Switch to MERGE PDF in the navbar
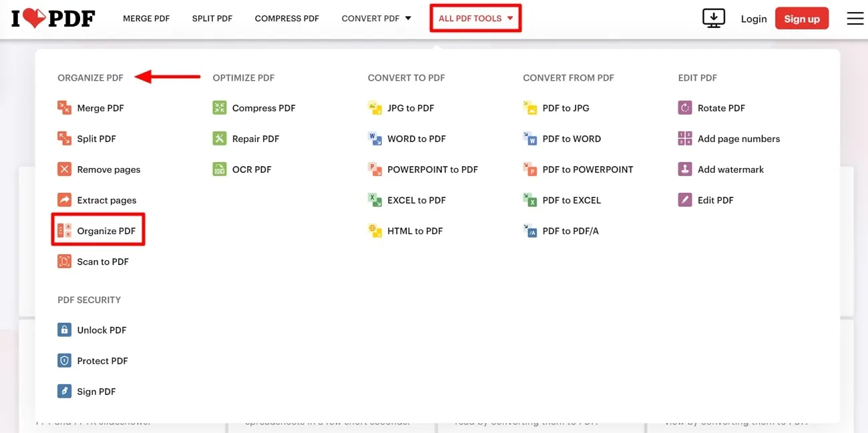868x433 pixels. tap(146, 18)
